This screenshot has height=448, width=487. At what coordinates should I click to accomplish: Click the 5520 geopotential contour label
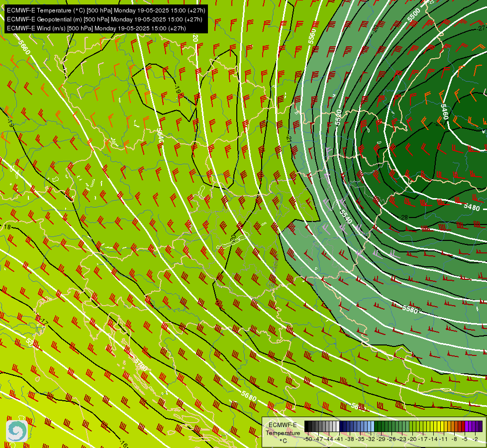(339, 117)
